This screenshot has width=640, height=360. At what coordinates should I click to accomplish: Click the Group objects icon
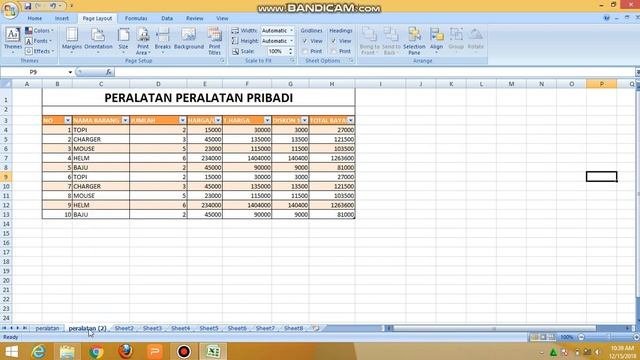coord(456,41)
